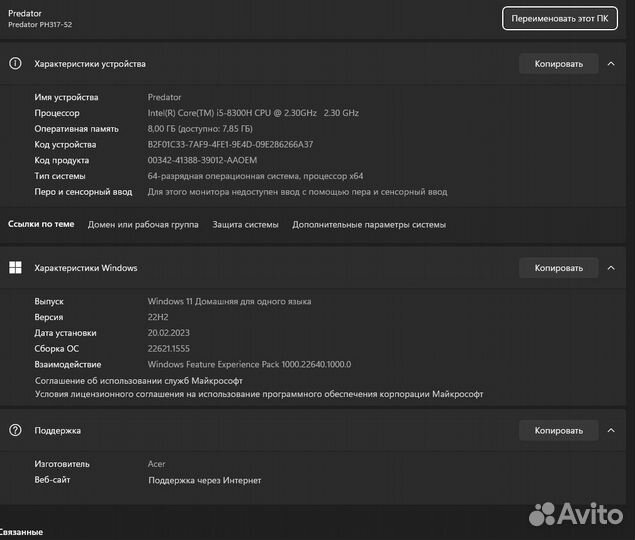Click the Выпуск label
The image size is (635, 540).
(49, 301)
